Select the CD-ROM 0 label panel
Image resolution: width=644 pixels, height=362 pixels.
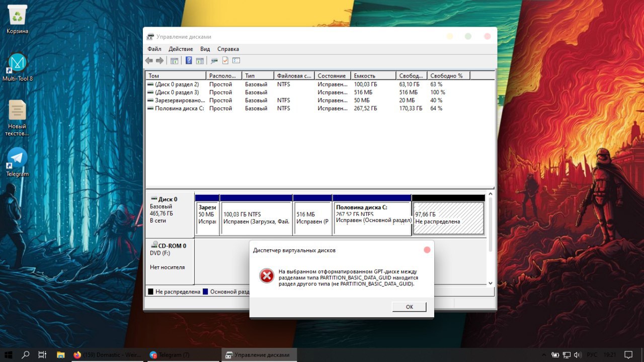pos(170,261)
